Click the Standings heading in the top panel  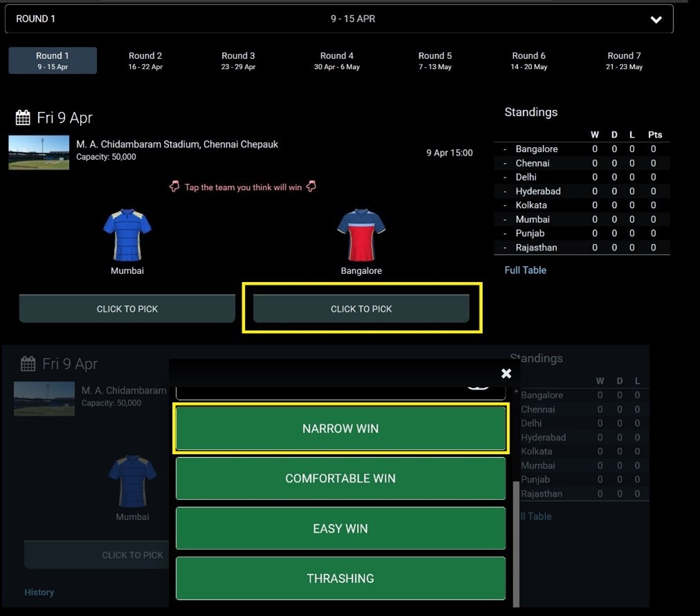(x=531, y=112)
